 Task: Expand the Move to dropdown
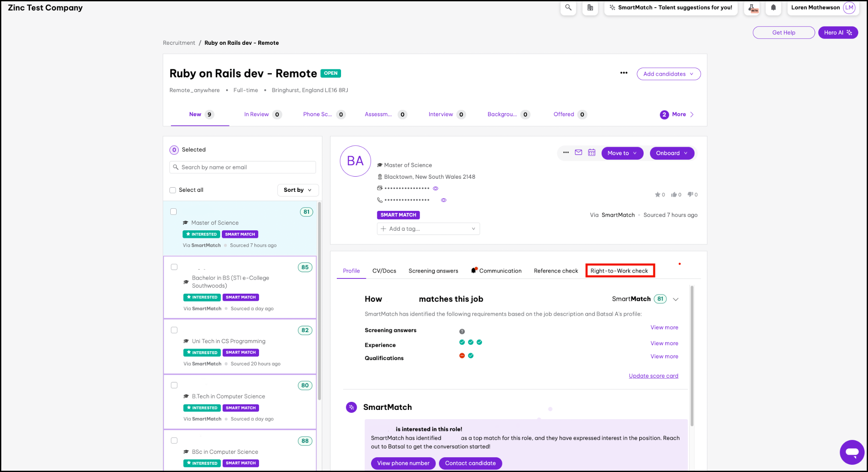pos(622,153)
